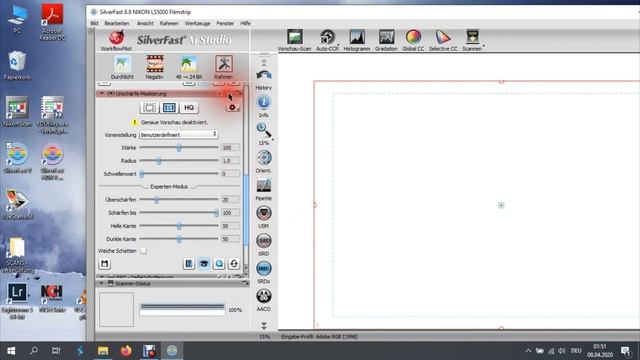The width and height of the screenshot is (640, 360).
Task: Click the Dunkle Kante slider handle
Action: (x=179, y=239)
